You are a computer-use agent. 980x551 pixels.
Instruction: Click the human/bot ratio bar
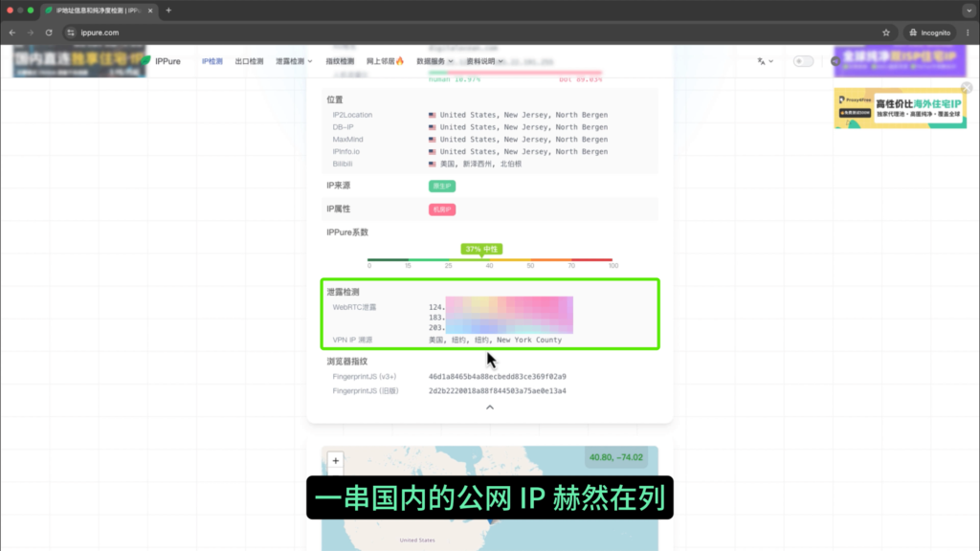[515, 73]
